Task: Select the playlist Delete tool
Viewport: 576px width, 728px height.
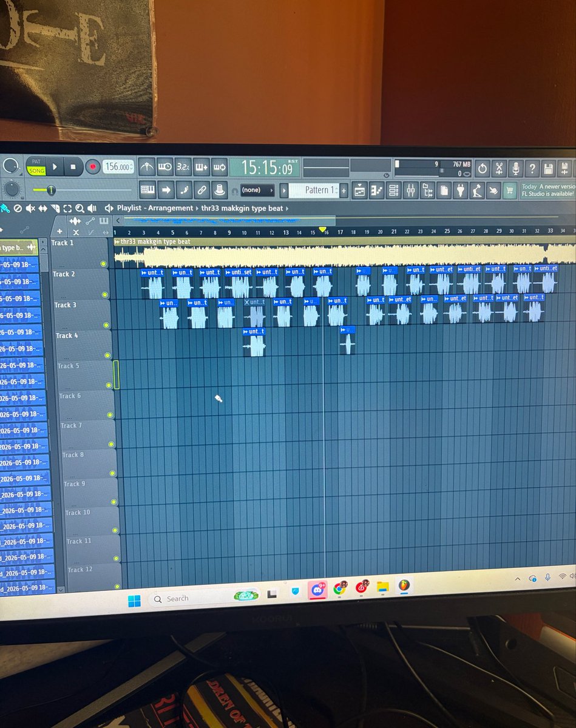Action: pyautogui.click(x=18, y=208)
